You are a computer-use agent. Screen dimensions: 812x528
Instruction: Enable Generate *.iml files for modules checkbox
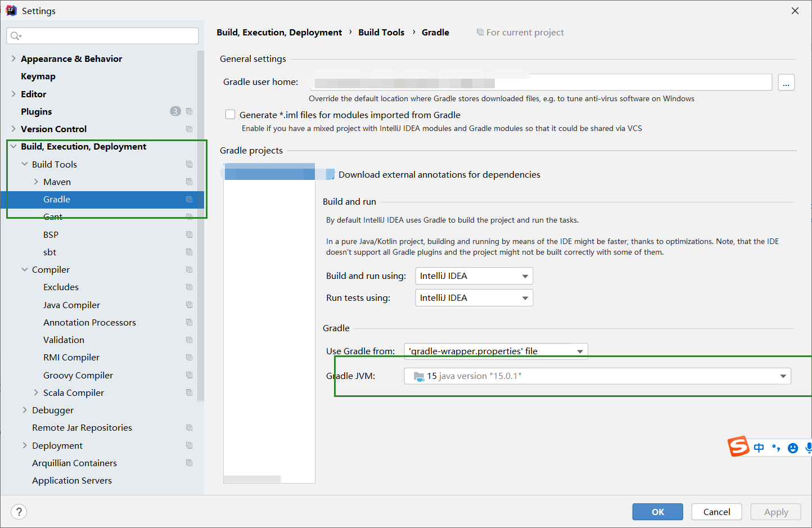click(231, 115)
